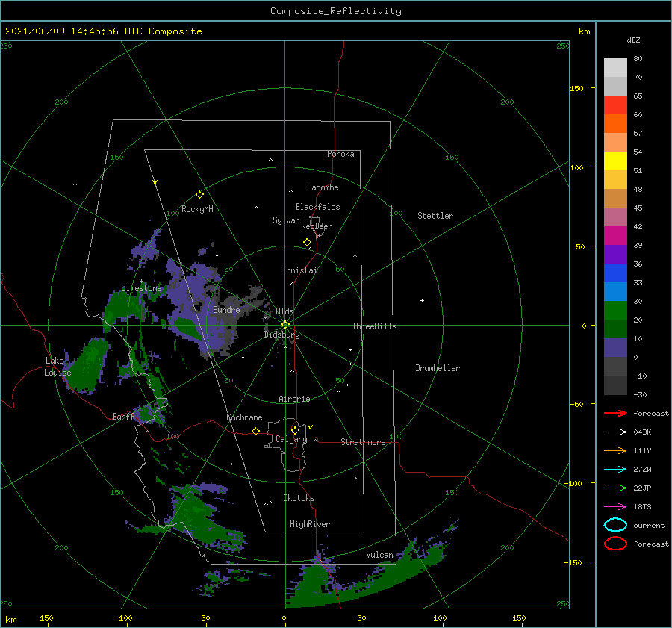
Task: Click the Sundre town label
Action: coord(227,310)
